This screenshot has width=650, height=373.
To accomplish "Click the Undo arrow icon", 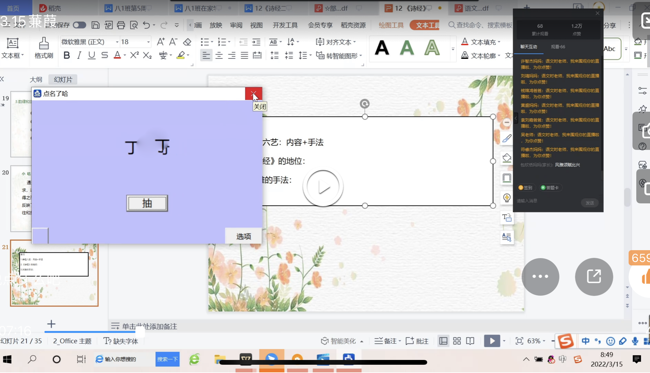I will pos(146,25).
